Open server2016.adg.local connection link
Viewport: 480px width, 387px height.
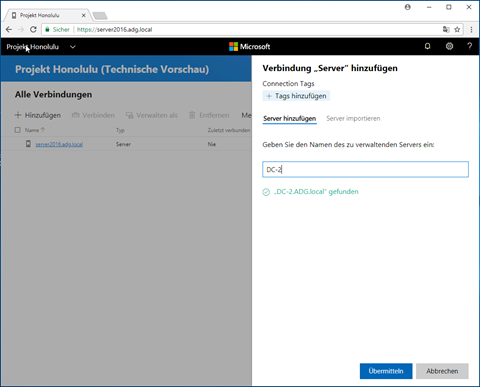pos(59,144)
